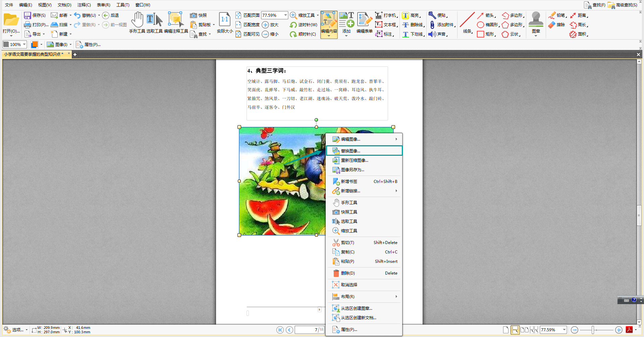Click Save (保存) in toolbar
Screen dimensions: 644x337
[x=35, y=15]
